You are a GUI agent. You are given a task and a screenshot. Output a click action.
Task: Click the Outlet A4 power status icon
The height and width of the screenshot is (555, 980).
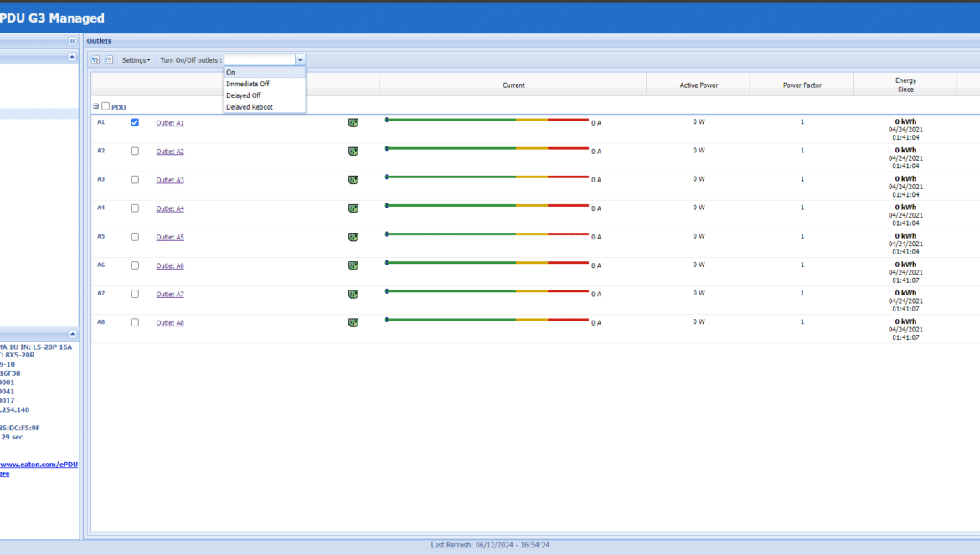(x=353, y=208)
